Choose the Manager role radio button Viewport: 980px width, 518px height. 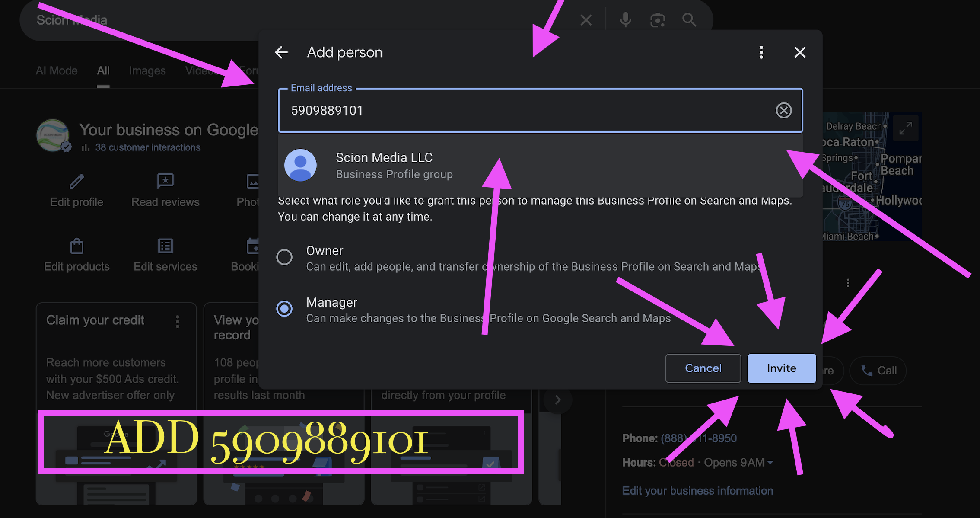(284, 308)
